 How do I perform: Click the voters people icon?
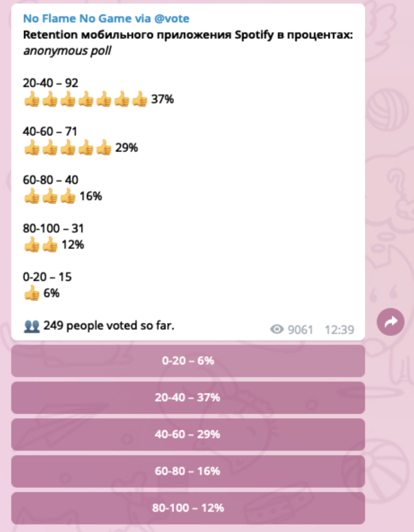click(31, 325)
